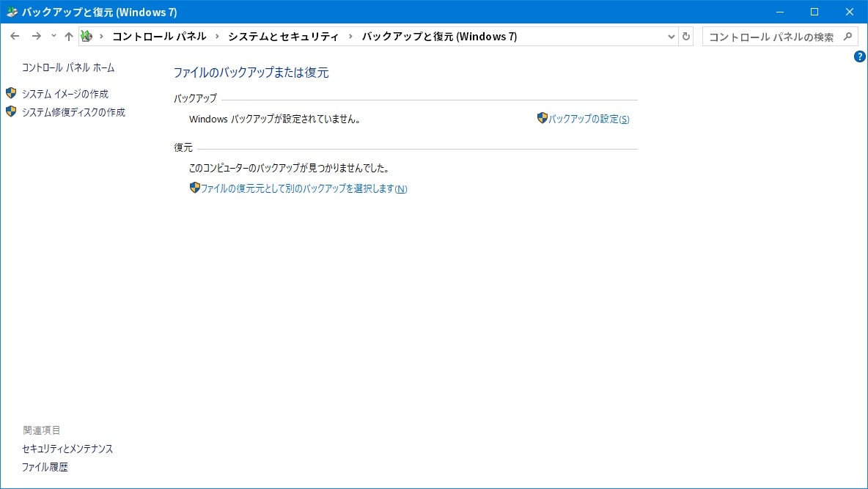
Task: Click the shield icon beside バックアップの設定
Action: click(542, 118)
